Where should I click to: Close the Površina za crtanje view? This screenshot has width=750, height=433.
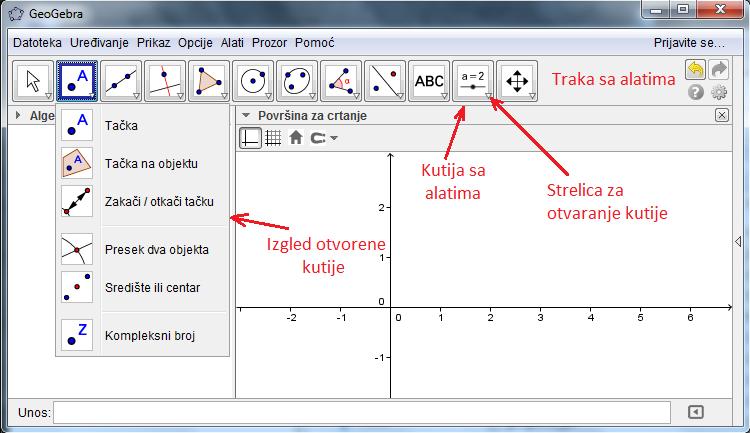722,115
